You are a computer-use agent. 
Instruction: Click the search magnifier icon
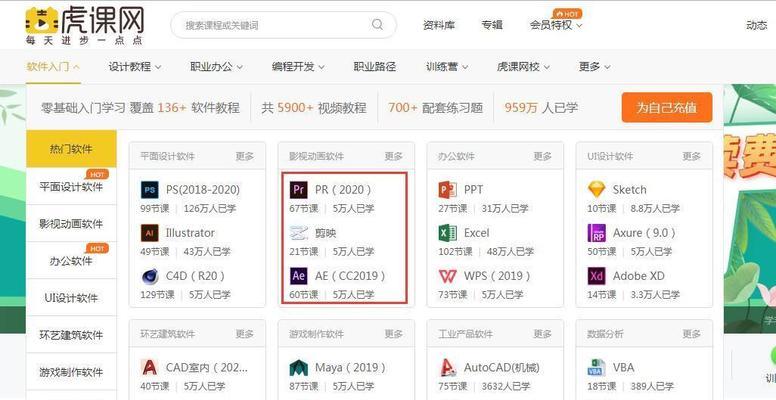378,24
